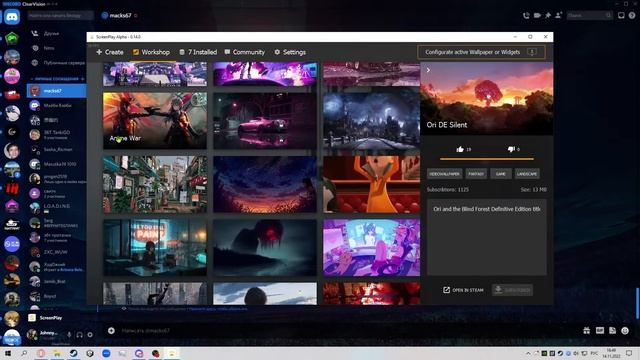640x360 pixels.
Task: Select the LANDSCAPE tag
Action: [x=527, y=174]
